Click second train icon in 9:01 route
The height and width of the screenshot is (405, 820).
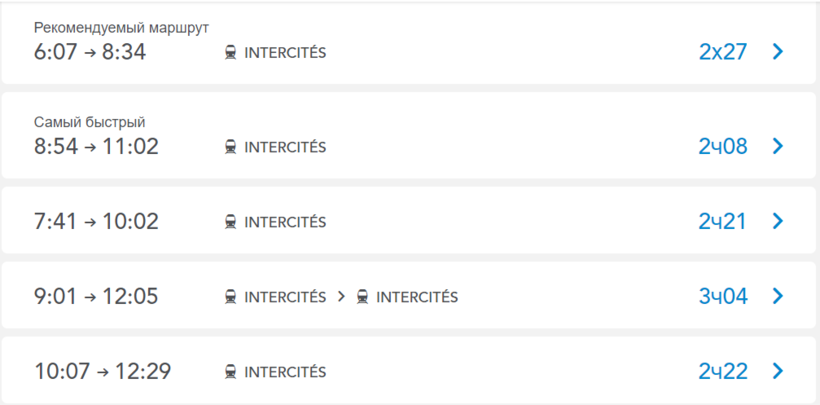pos(363,297)
